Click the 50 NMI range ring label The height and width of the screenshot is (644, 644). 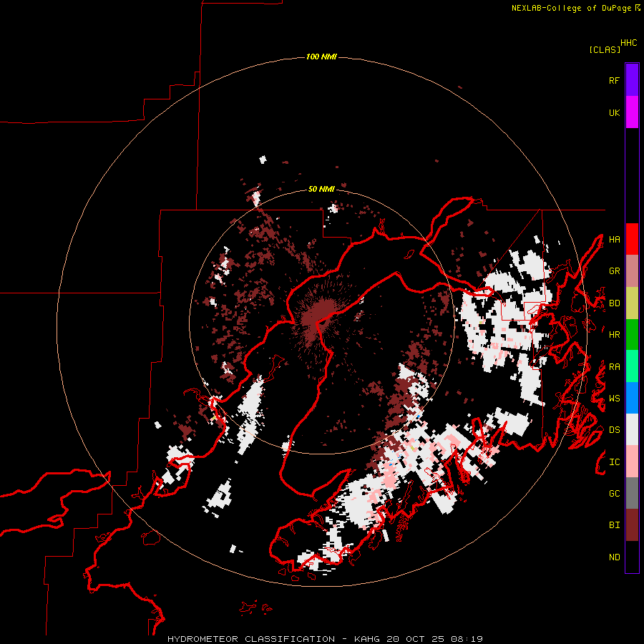(x=321, y=189)
